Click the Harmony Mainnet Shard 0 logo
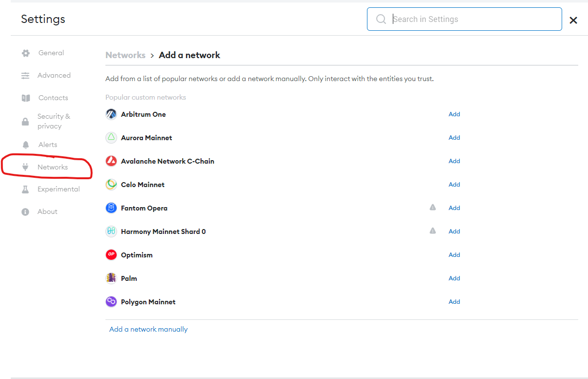This screenshot has width=588, height=379. pos(111,232)
